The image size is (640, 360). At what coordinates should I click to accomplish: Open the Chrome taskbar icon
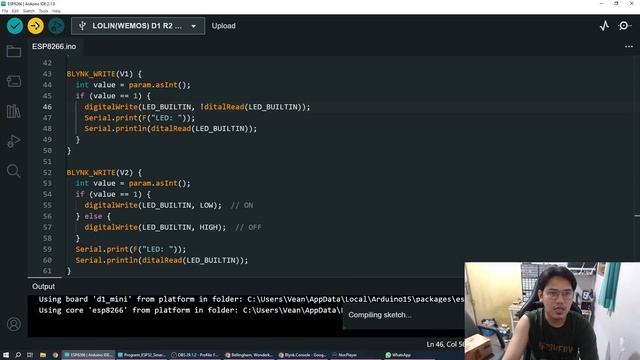(55, 355)
